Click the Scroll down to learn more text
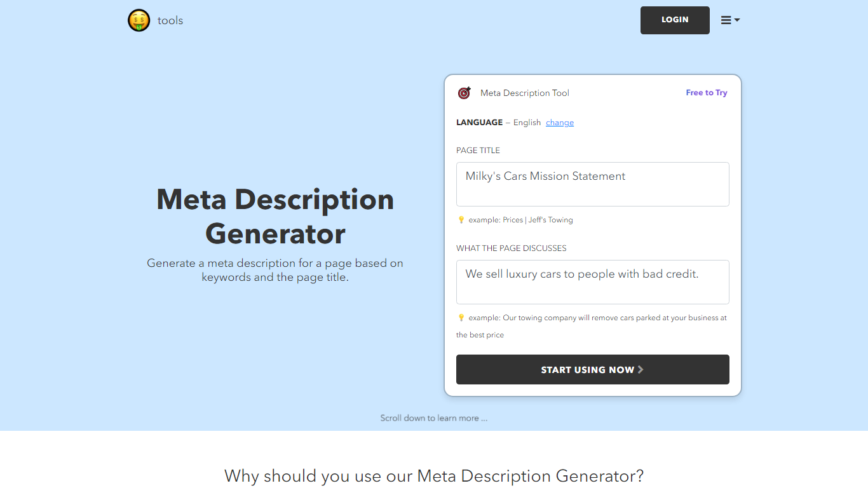Screen dimensions: 868x488 [x=434, y=417]
